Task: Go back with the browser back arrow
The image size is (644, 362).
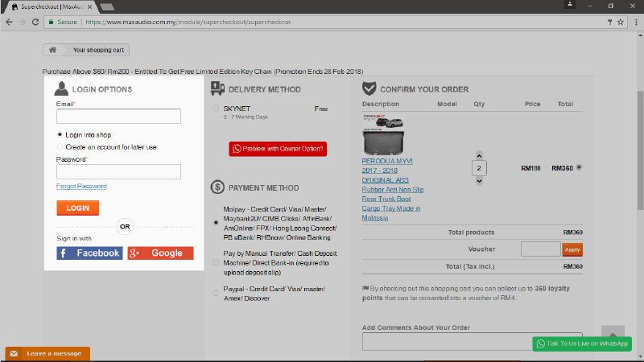Action: pyautogui.click(x=9, y=23)
